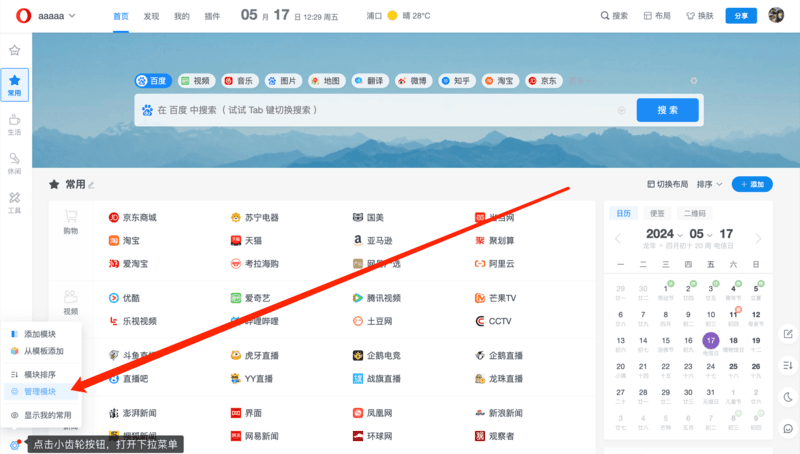Click the blue 搜索 search button

(x=667, y=110)
